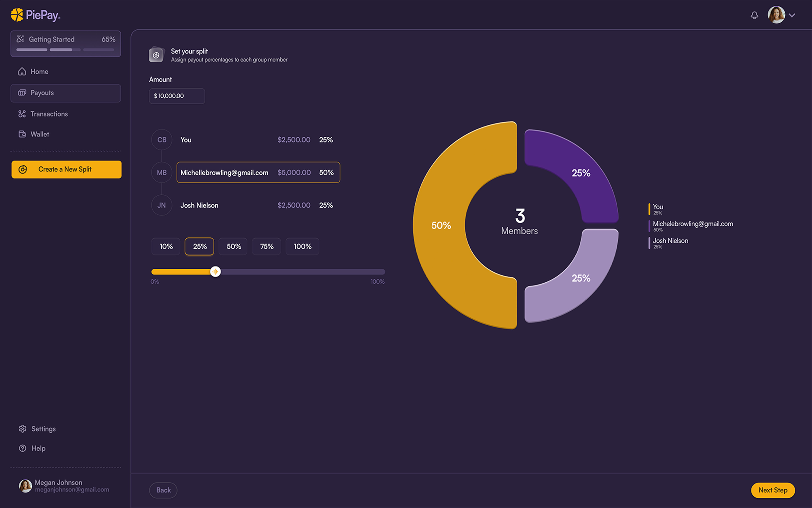
Task: Select the Michellebrowling@gmail.com member row
Action: (x=258, y=172)
